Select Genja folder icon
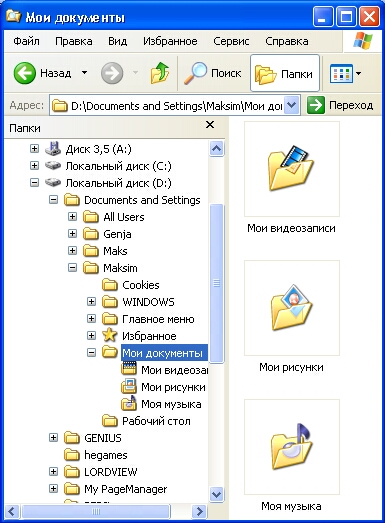The image size is (385, 523). pyautogui.click(x=91, y=234)
